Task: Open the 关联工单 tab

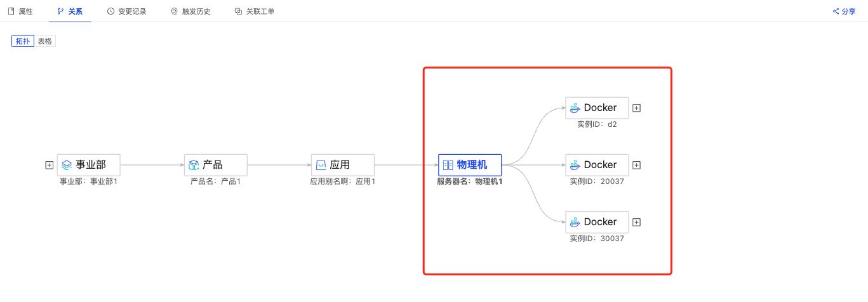Action: (x=255, y=11)
